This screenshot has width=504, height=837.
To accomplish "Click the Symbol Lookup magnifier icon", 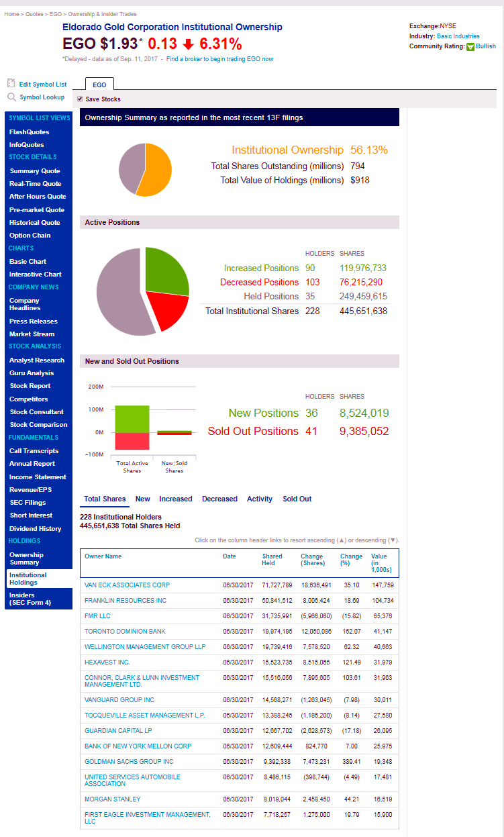I will tap(11, 97).
